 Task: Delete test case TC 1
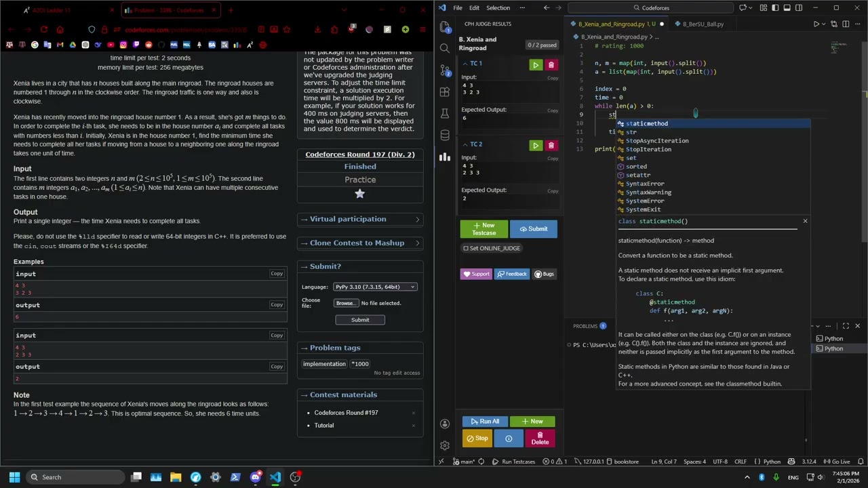pyautogui.click(x=551, y=65)
